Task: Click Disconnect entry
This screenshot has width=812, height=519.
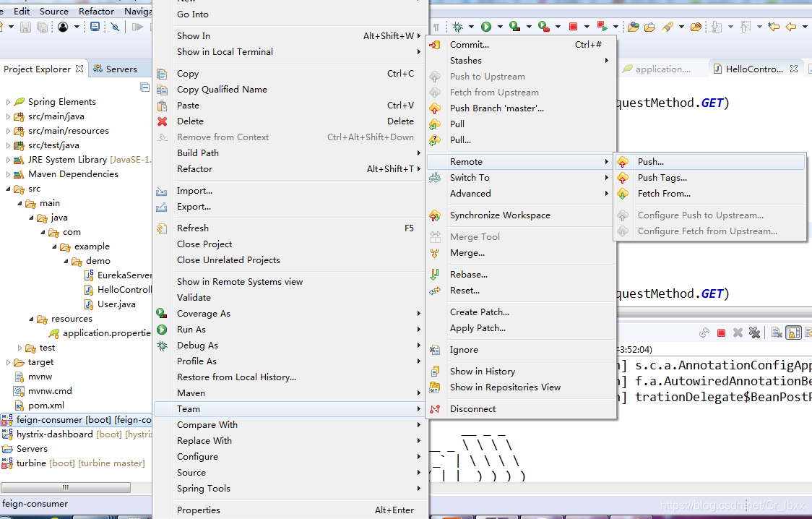Action: click(521, 409)
